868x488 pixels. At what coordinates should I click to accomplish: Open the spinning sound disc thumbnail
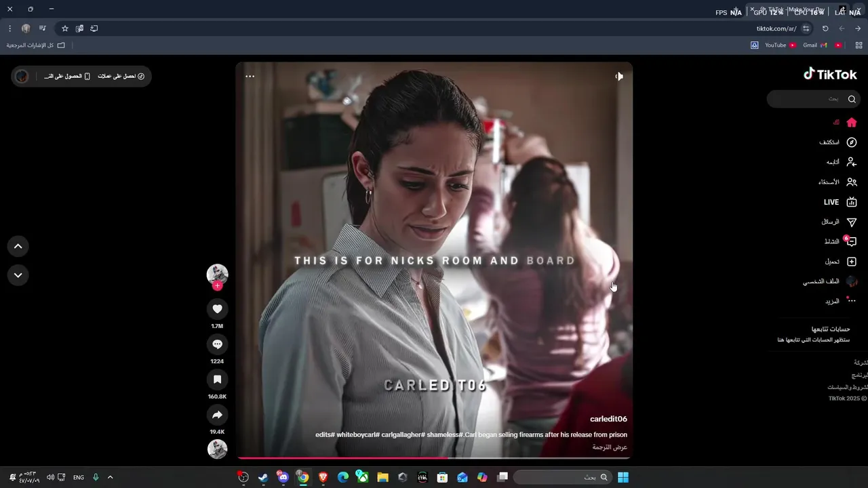pyautogui.click(x=217, y=449)
